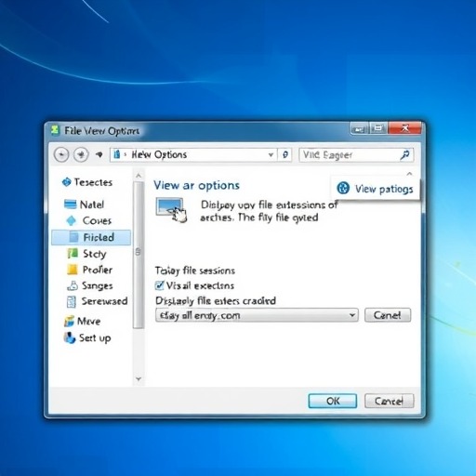Click the diamond icon next to 'Cones'
The width and height of the screenshot is (476, 476).
72,220
